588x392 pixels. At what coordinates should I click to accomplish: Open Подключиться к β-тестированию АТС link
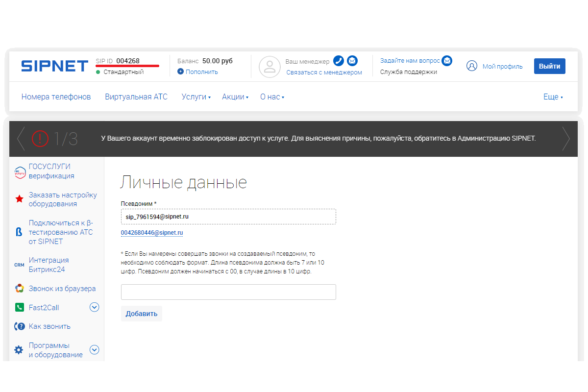coord(61,232)
